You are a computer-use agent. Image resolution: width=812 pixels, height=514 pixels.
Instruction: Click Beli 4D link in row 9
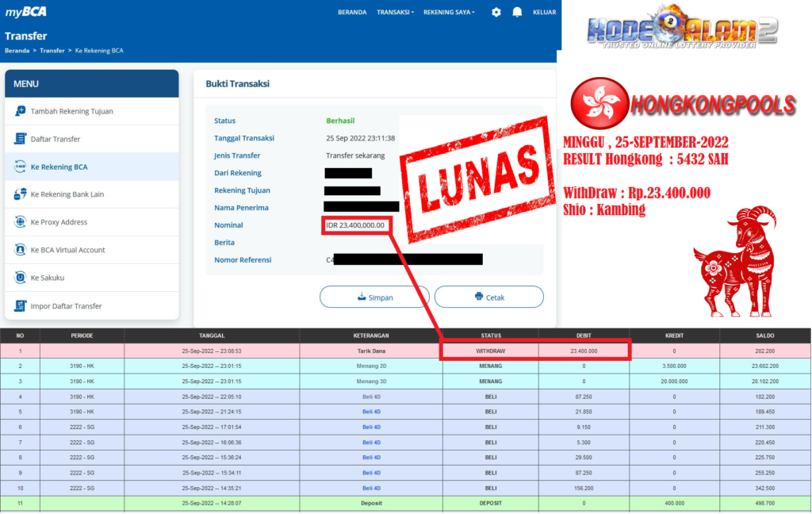371,473
